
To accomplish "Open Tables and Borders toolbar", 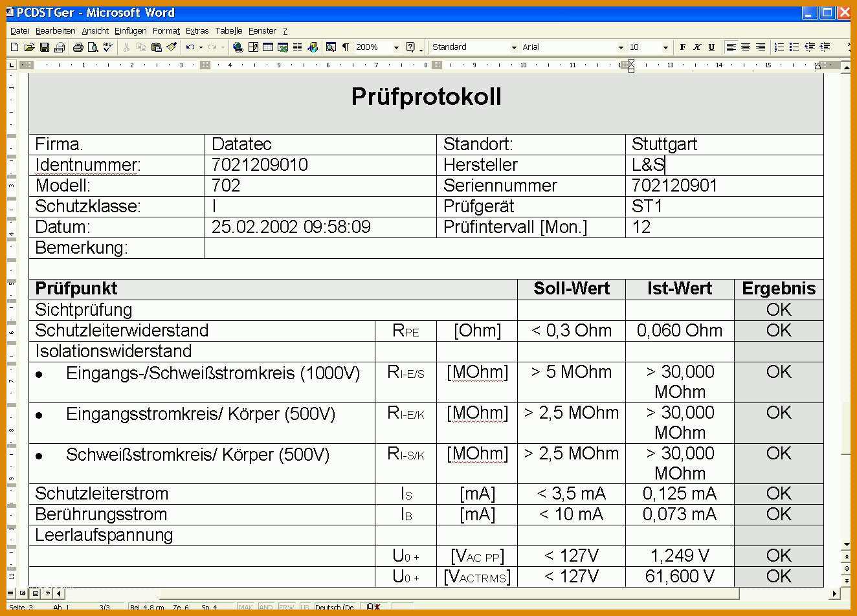I will (x=253, y=47).
